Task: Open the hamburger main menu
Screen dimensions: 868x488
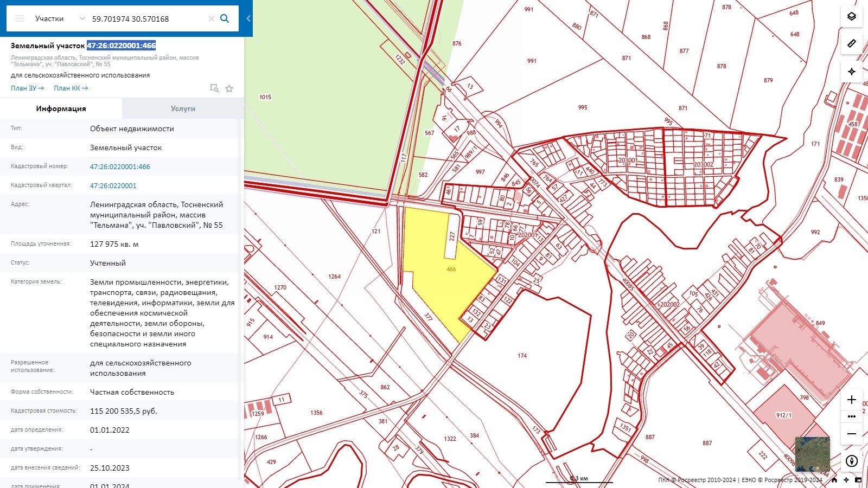Action: coord(20,18)
